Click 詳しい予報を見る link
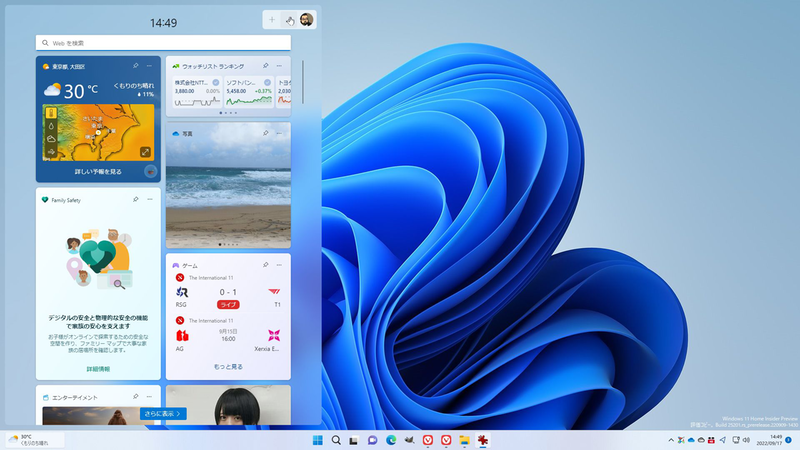 coord(98,172)
